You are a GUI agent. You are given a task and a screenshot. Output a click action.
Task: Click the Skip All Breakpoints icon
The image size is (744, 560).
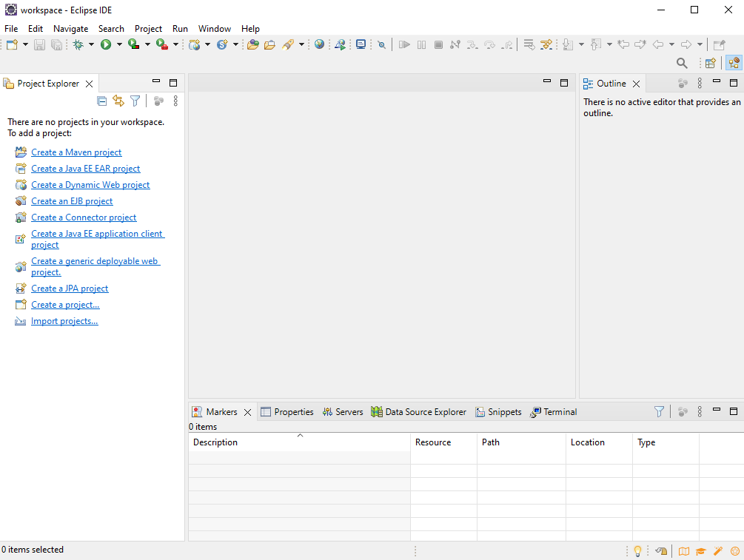click(381, 44)
